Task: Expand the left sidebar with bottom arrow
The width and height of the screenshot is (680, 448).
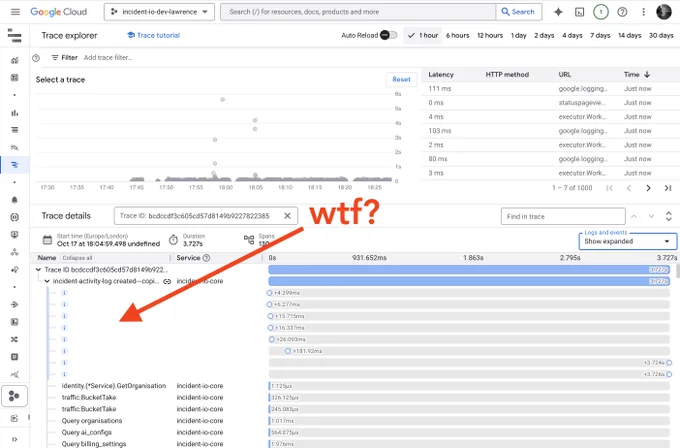Action: click(14, 439)
